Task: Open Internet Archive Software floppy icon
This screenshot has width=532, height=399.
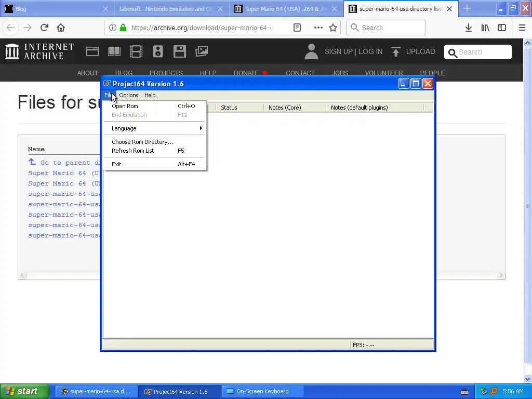Action: point(179,51)
